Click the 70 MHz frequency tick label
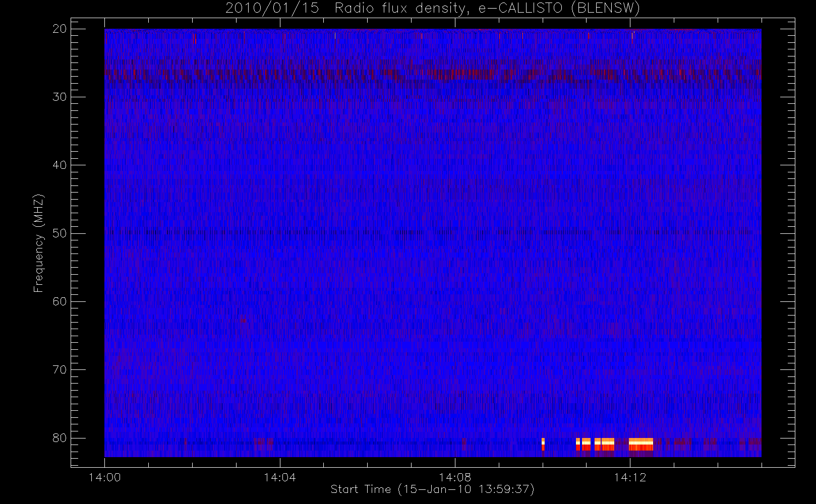 [x=60, y=370]
